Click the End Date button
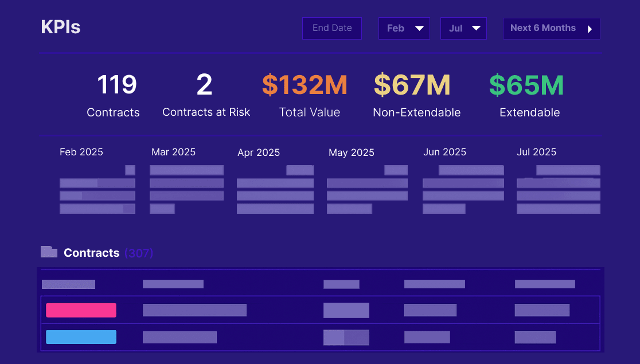This screenshot has width=640, height=364. pyautogui.click(x=332, y=28)
